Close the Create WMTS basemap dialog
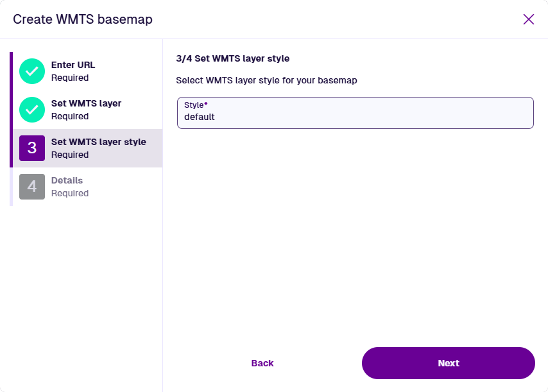Image resolution: width=548 pixels, height=392 pixels. [529, 19]
